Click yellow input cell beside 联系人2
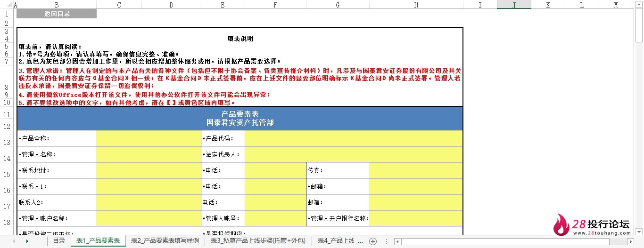The image size is (644, 248). point(149,202)
